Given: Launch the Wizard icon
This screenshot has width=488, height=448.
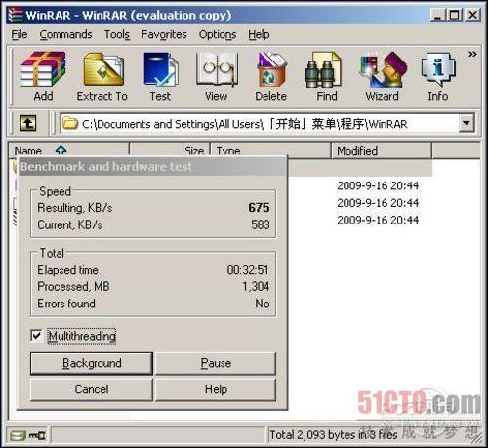Looking at the screenshot, I should pos(383,69).
